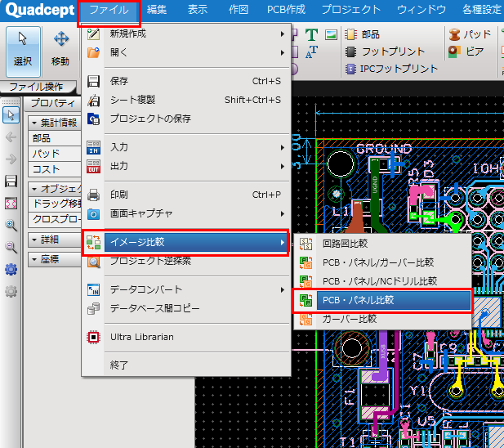The image size is (504, 448).
Task: Collapse the 集計情報 section
Action: [x=34, y=123]
